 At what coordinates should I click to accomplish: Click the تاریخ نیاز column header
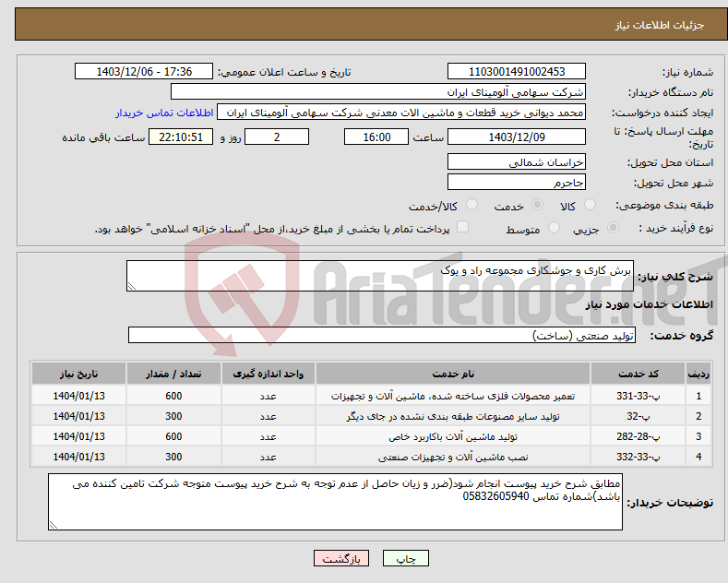78,374
